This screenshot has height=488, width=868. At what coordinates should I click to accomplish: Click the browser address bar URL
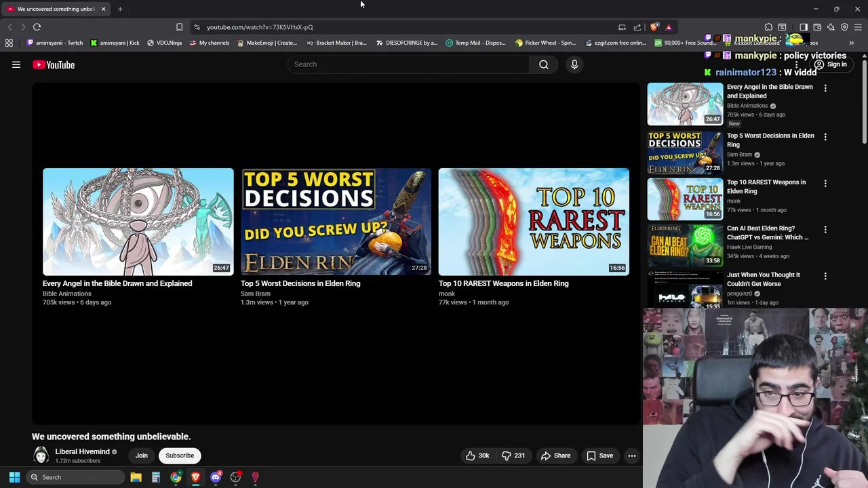click(x=260, y=27)
